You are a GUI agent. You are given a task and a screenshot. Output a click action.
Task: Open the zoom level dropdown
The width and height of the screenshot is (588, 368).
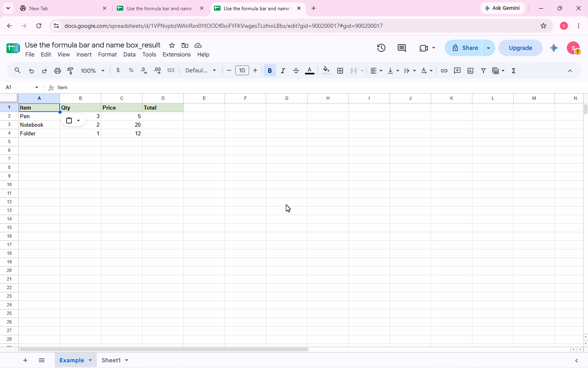(93, 71)
